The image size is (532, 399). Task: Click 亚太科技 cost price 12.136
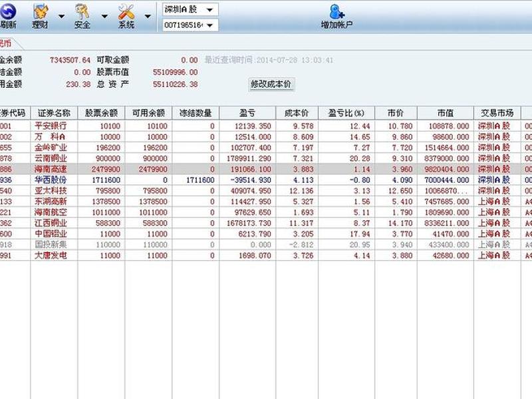coord(301,191)
